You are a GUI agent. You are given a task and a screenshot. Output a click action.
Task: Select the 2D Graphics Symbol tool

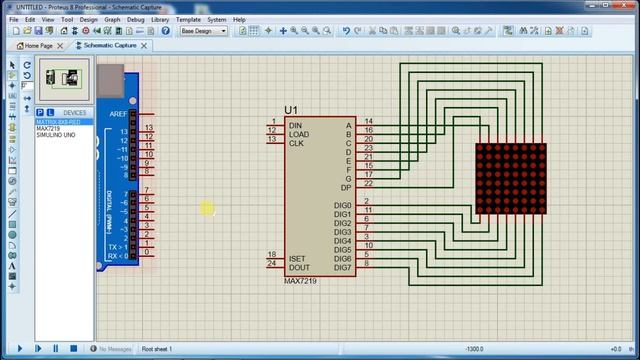12,276
